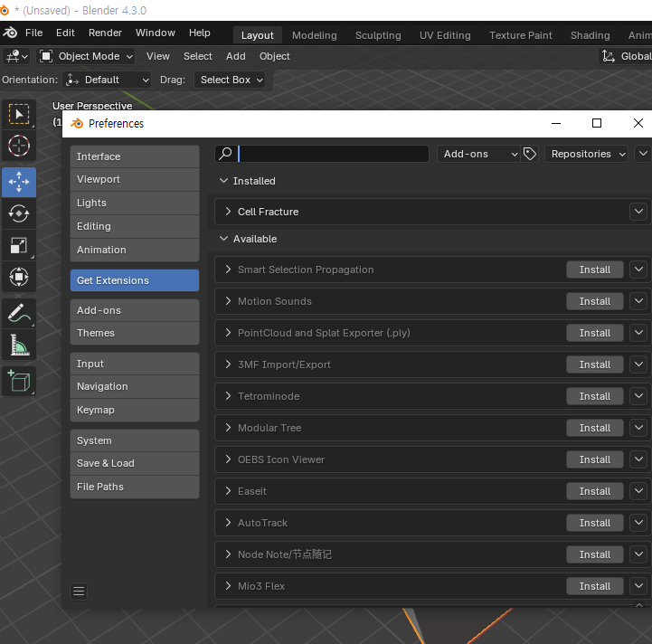Click the tag filter icon in Preferences
This screenshot has width=652, height=644.
[x=529, y=154]
